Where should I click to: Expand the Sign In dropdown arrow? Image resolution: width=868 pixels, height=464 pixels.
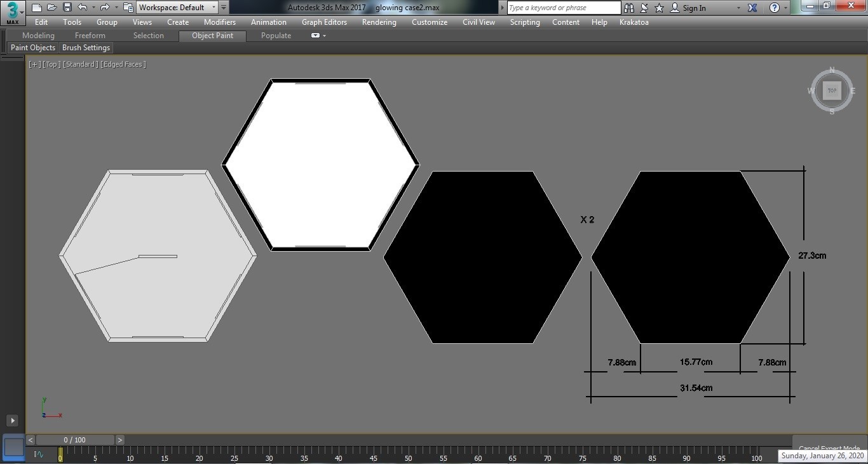tap(738, 8)
